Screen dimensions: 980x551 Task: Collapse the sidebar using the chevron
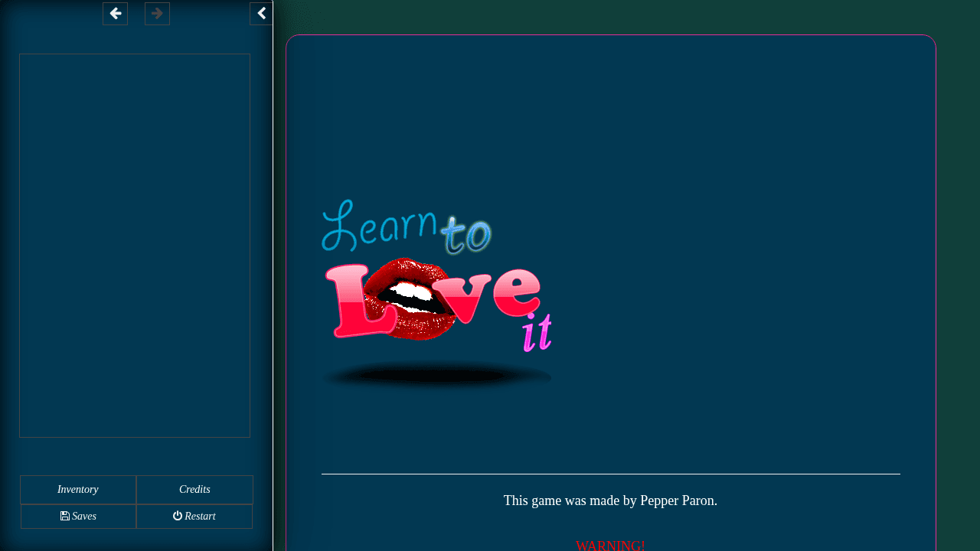(x=261, y=14)
